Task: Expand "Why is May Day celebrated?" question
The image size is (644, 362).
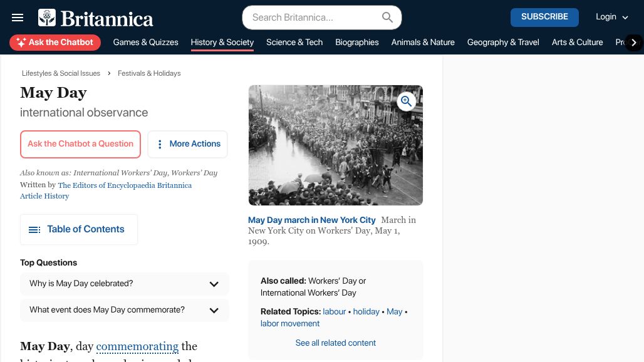Action: pyautogui.click(x=214, y=284)
